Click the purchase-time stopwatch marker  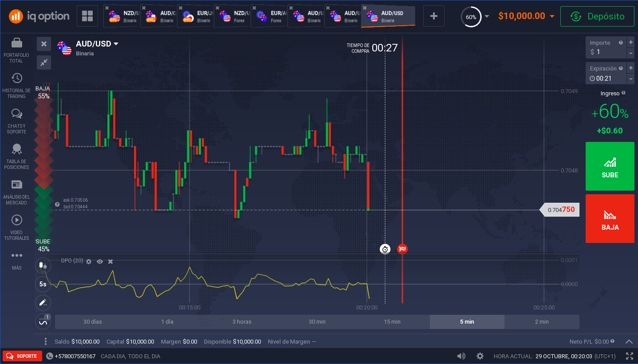[x=385, y=249]
